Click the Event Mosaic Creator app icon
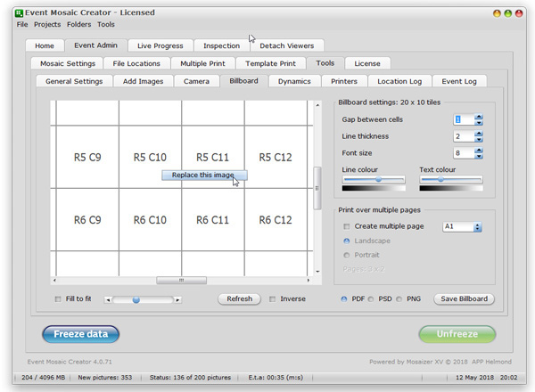The height and width of the screenshot is (392, 535). tap(19, 13)
